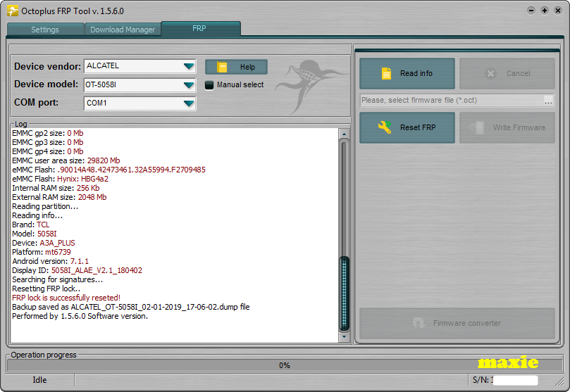This screenshot has height=392, width=570.
Task: Close the Octoplus FRP Tool window
Action: 558,11
